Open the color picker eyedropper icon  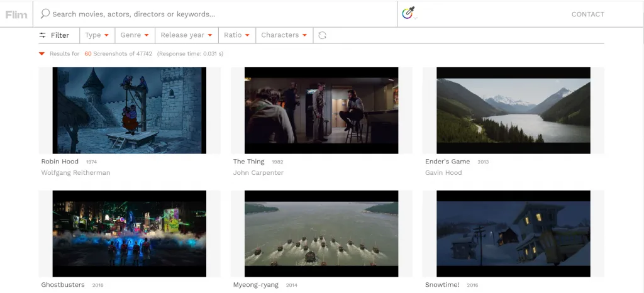(409, 13)
